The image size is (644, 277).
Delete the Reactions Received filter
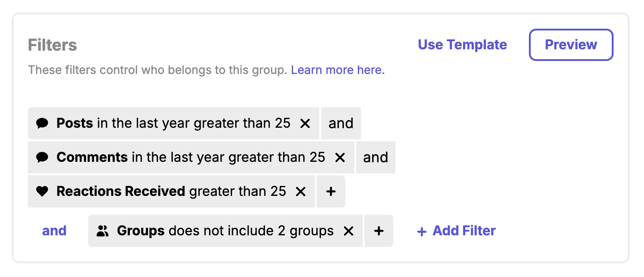pos(301,191)
